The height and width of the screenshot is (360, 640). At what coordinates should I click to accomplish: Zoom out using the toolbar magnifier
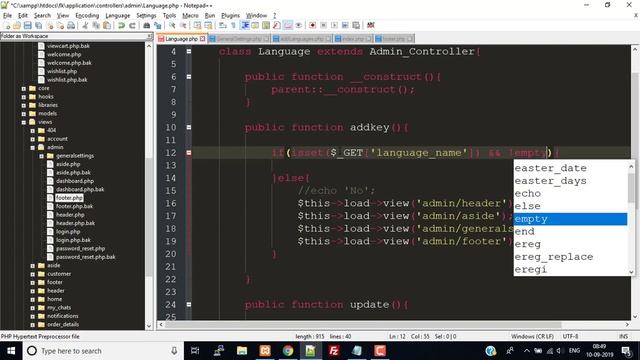coord(183,25)
